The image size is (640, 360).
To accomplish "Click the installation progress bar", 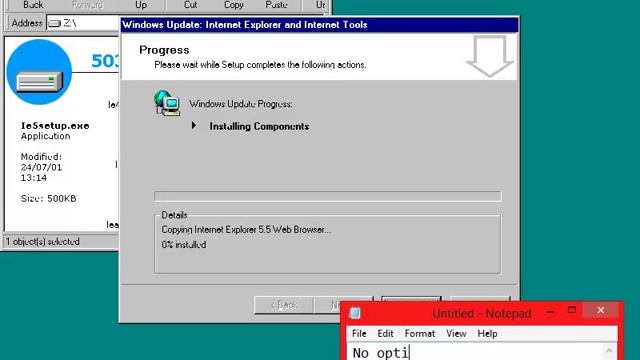I will click(x=328, y=196).
